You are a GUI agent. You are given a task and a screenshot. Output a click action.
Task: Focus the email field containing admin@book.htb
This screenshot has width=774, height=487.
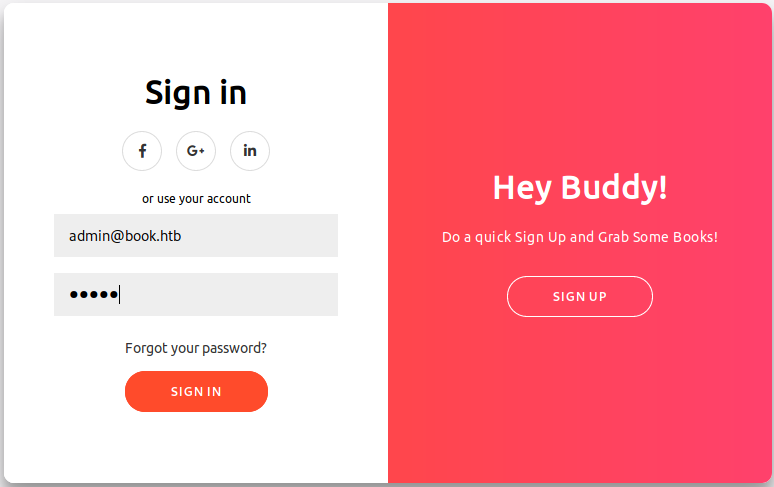[x=196, y=236]
